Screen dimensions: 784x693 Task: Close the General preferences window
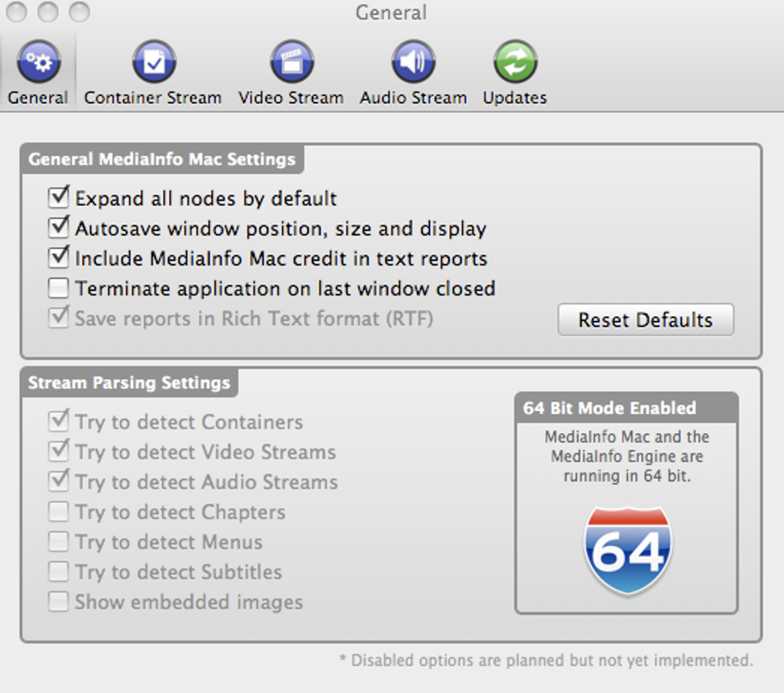16,12
